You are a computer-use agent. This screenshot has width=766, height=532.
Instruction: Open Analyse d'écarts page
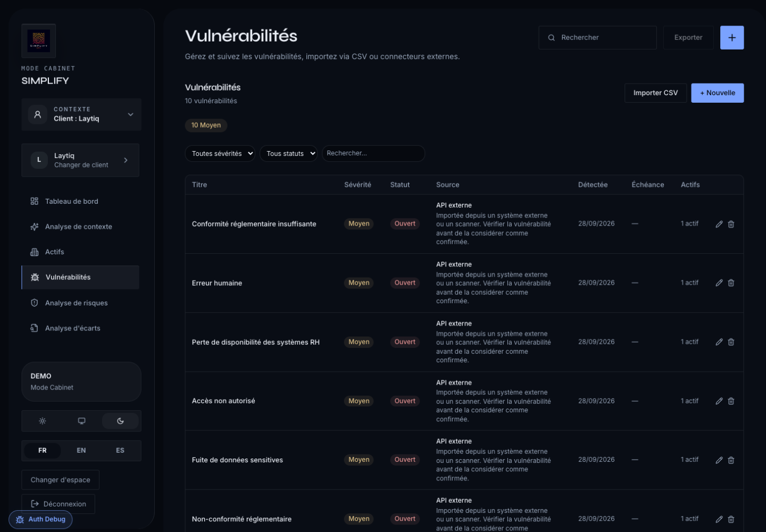tap(80, 328)
